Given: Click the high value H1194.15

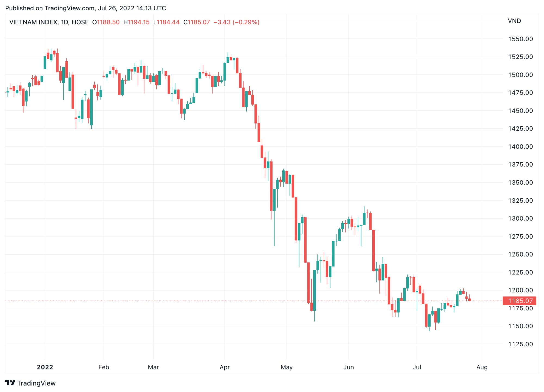Looking at the screenshot, I should coord(136,22).
